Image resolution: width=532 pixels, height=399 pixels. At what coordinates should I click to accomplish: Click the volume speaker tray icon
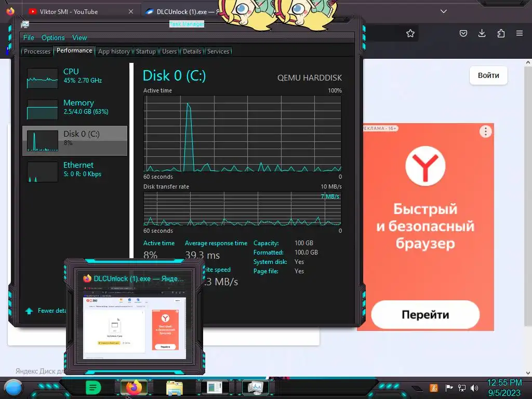pos(474,388)
